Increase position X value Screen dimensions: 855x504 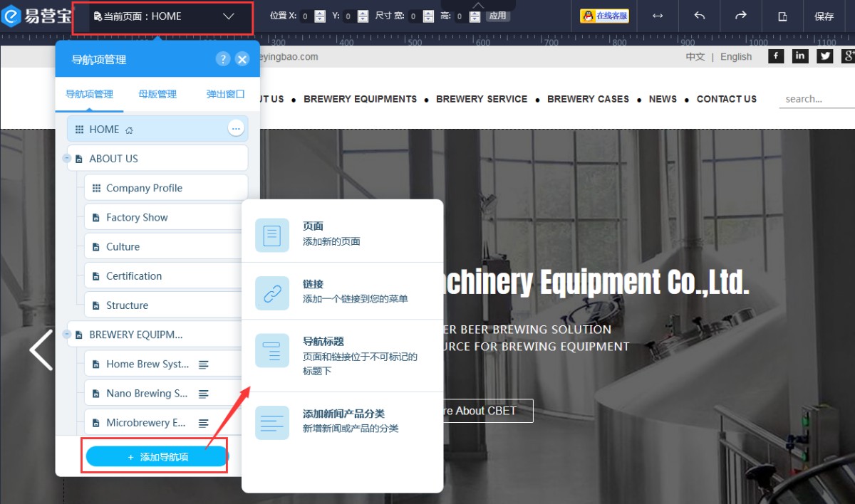[x=320, y=13]
